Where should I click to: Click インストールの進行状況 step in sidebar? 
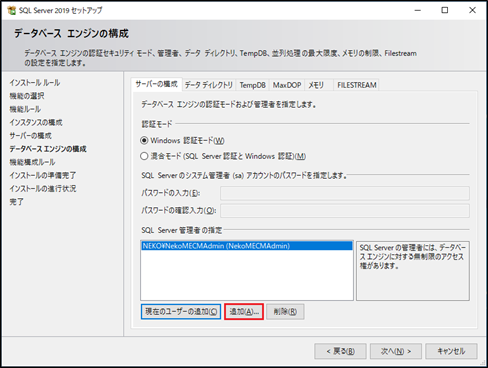(43, 189)
